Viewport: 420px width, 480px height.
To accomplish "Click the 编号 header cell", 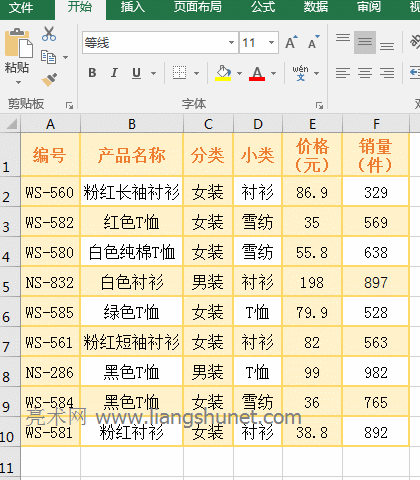I will coord(50,155).
